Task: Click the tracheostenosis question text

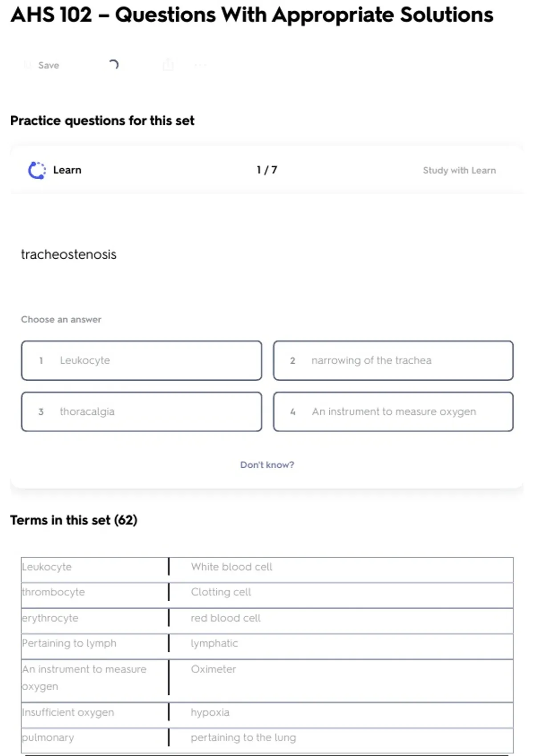Action: (69, 254)
